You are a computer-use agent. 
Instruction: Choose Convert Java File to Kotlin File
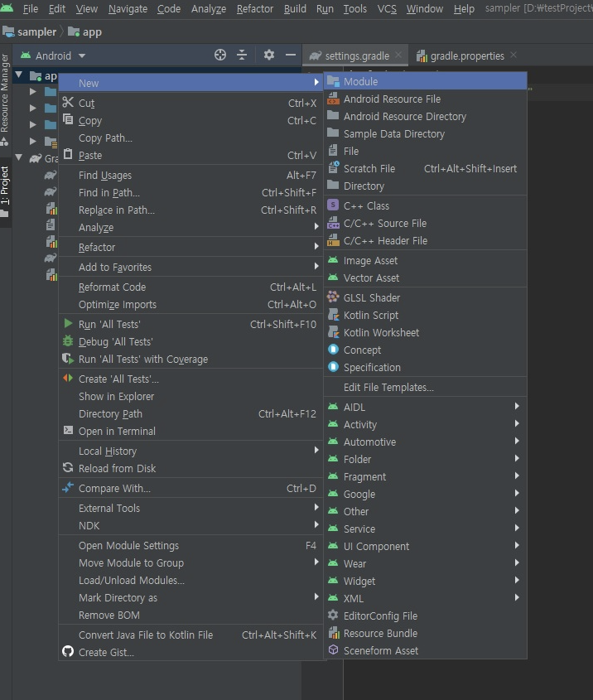click(x=190, y=635)
